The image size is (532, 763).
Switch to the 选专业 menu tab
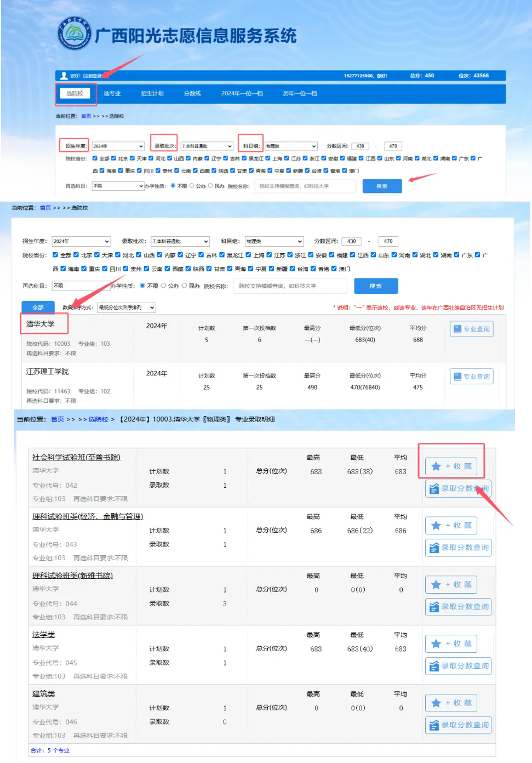point(112,94)
